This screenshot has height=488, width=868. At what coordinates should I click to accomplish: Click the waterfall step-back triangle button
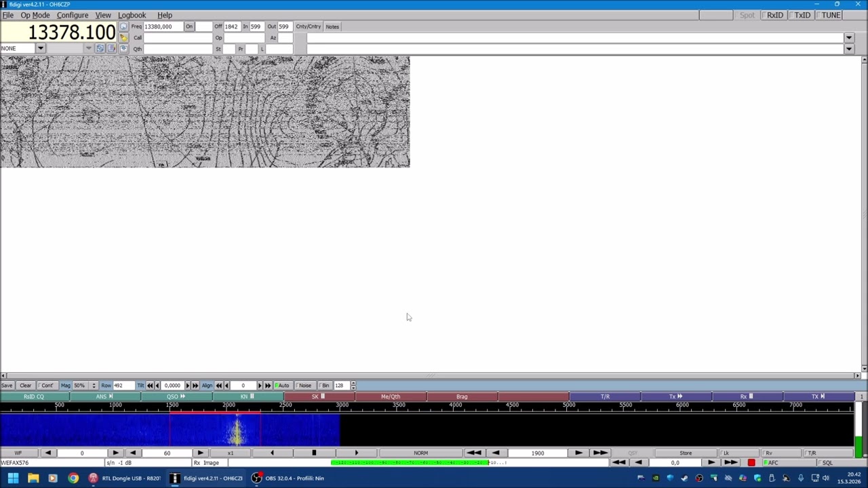tap(272, 453)
